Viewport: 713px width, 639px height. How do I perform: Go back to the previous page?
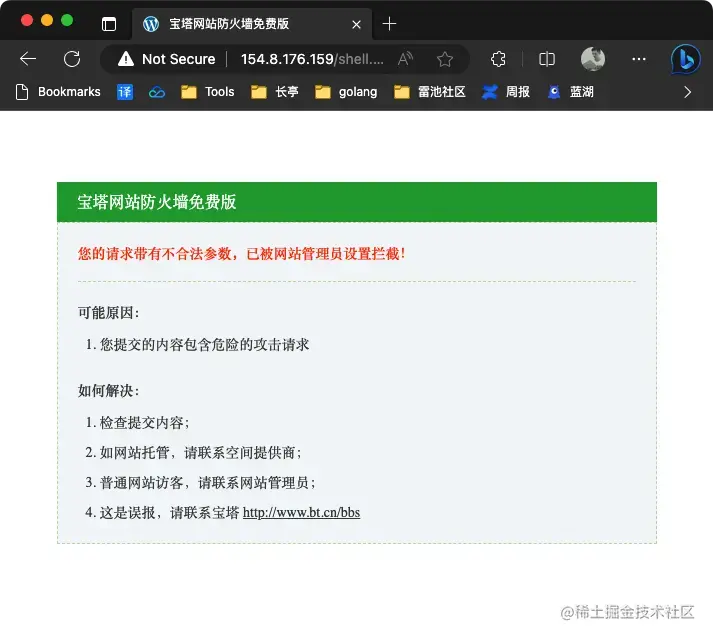click(x=28, y=59)
